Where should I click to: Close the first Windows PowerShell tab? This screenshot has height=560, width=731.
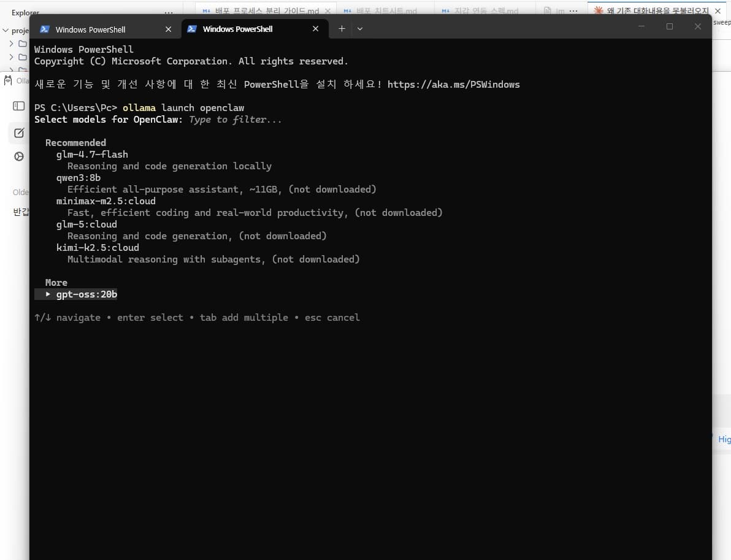click(x=168, y=29)
